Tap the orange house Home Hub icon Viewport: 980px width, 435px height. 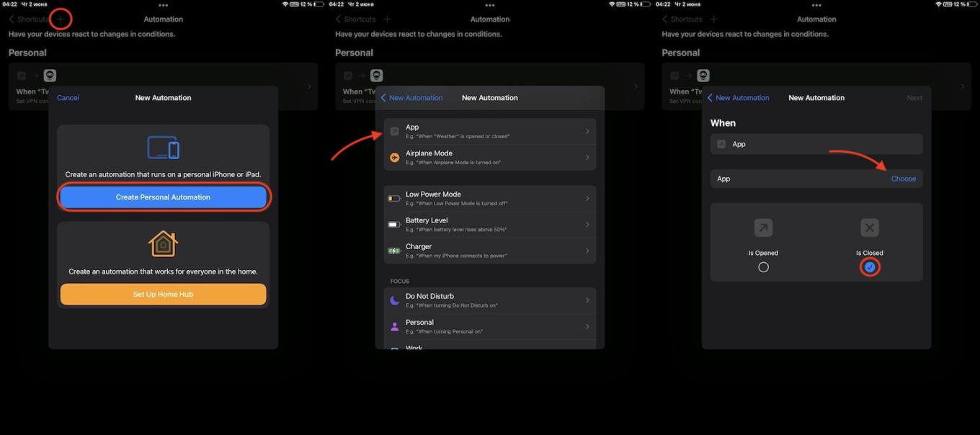[163, 244]
